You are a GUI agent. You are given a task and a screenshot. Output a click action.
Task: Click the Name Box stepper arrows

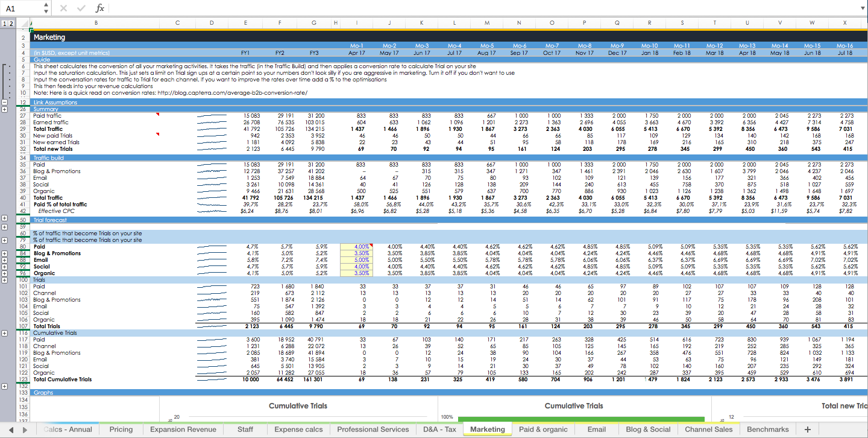tap(46, 8)
